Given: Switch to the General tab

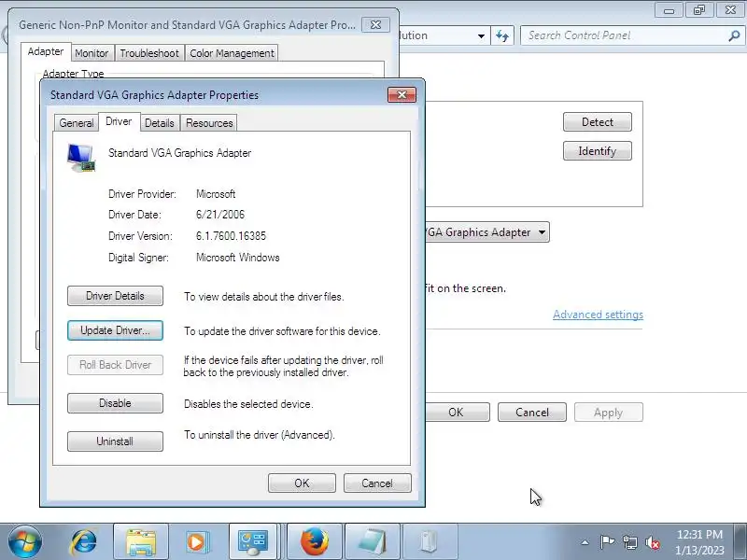Looking at the screenshot, I should 77,123.
